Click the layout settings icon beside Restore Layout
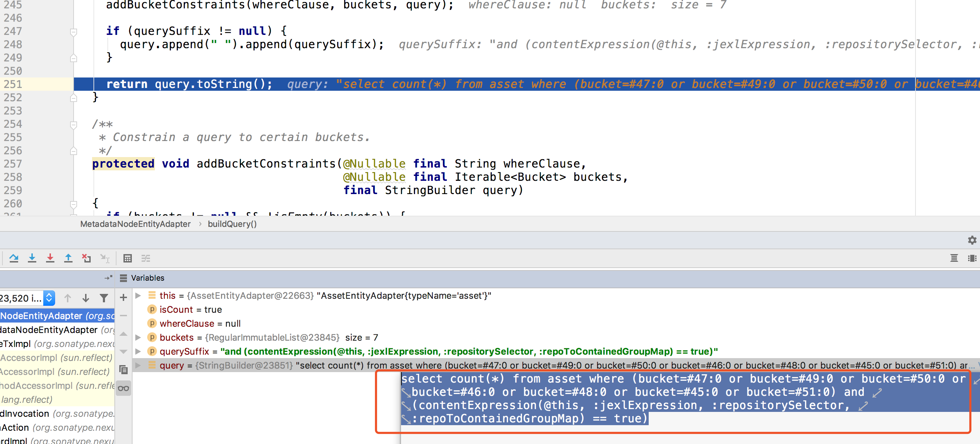The width and height of the screenshot is (980, 444). point(972,258)
